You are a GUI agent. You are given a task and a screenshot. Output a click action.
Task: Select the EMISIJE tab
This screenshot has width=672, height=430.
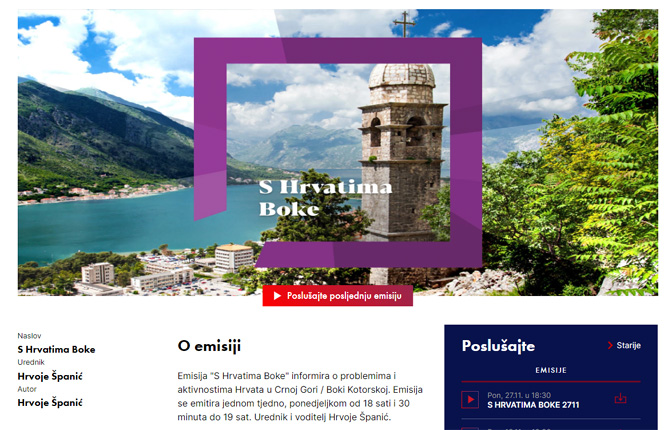[551, 370]
